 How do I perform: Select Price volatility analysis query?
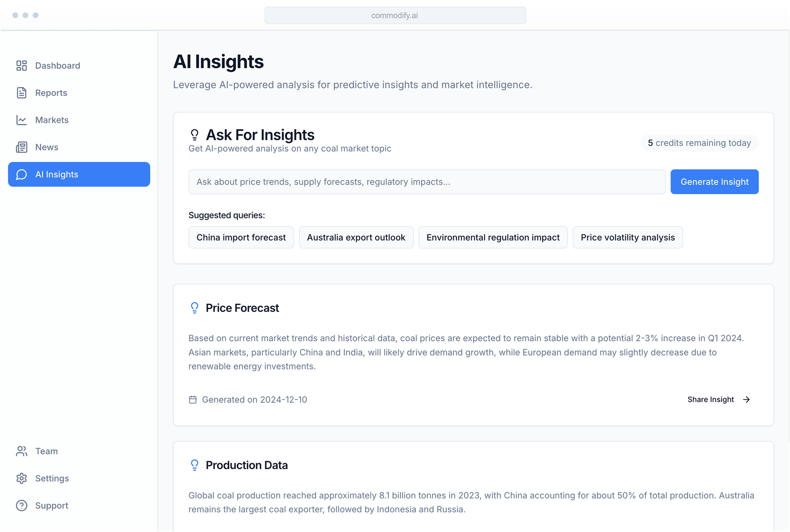click(627, 237)
